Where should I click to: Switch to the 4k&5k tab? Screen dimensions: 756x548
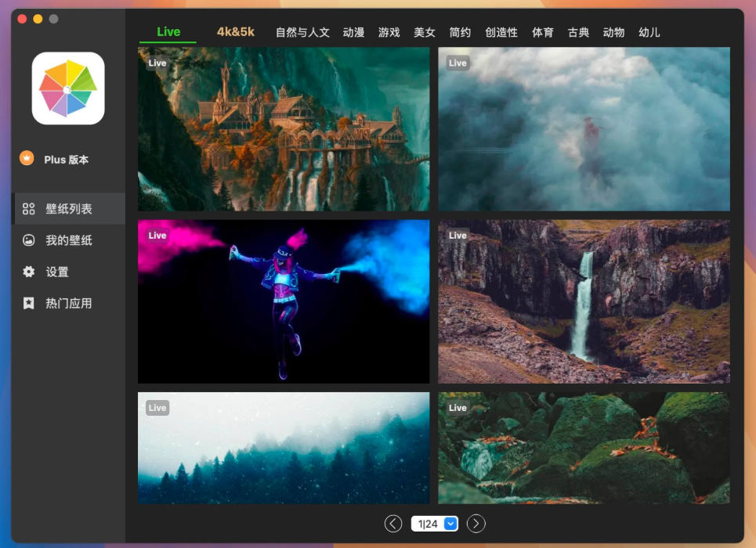236,32
